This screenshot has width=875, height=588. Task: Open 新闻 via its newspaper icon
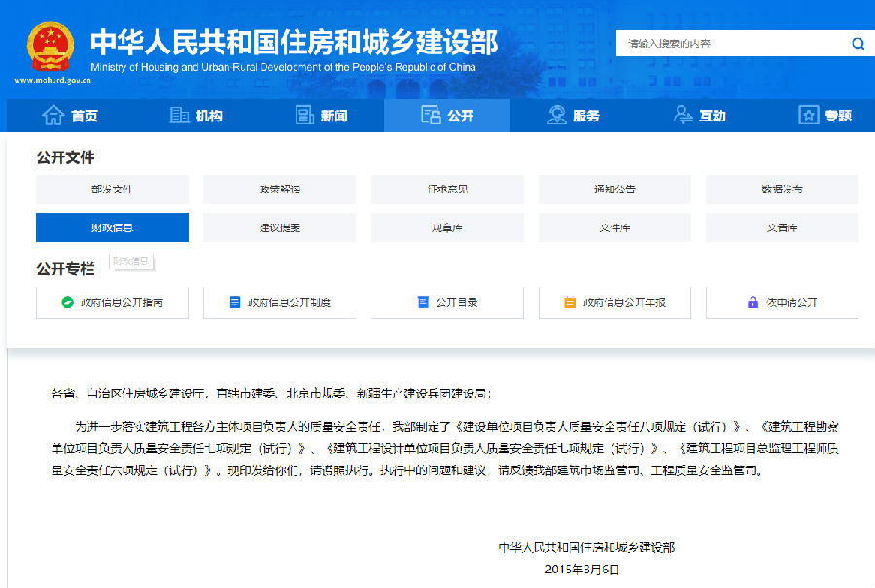click(x=305, y=116)
